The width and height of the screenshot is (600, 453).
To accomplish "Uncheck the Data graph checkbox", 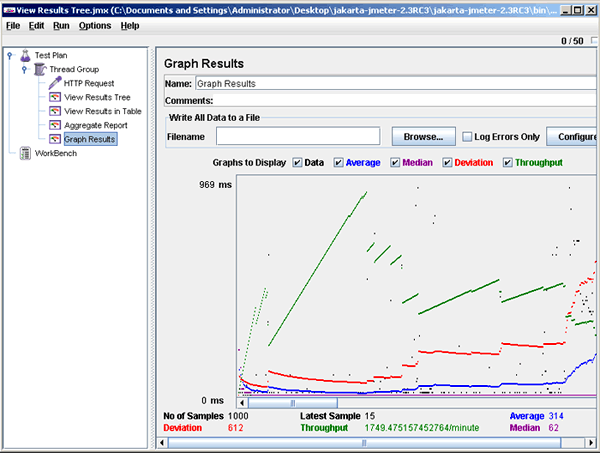I will pyautogui.click(x=297, y=163).
